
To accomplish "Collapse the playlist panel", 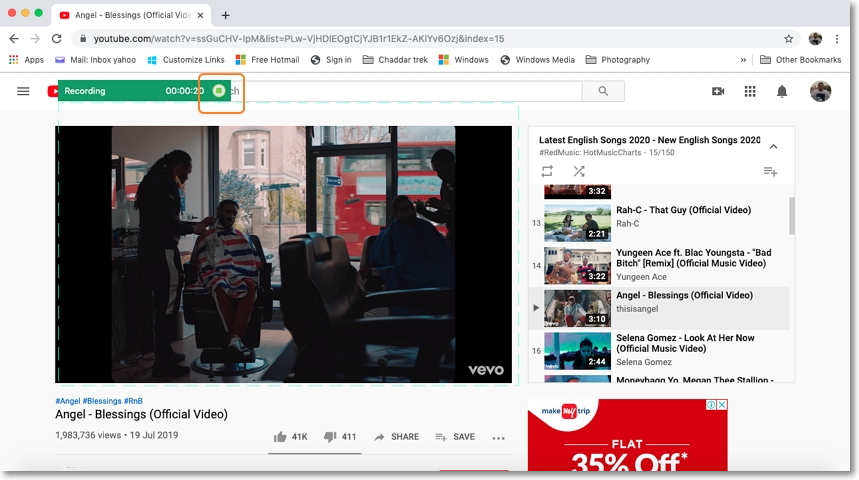I will [x=773, y=146].
